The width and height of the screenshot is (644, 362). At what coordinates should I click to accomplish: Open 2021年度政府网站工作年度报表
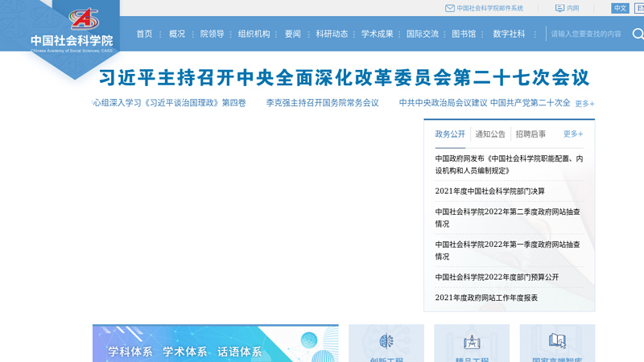(486, 298)
